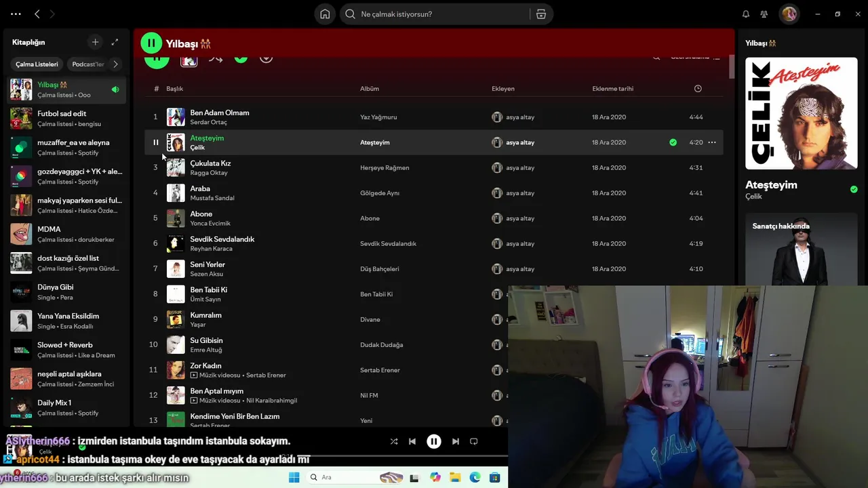
Task: Open asya altay profile on Ben Adam Olmam row
Action: coord(520,117)
